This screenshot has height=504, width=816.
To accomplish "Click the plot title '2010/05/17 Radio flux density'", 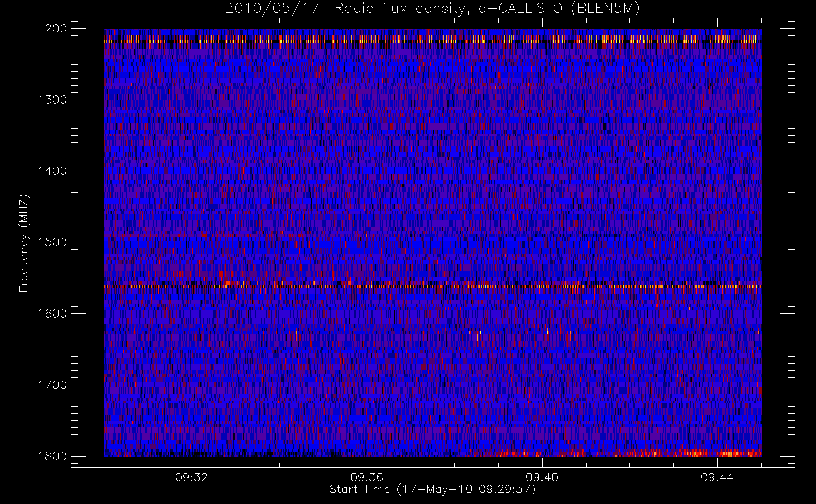I will coord(433,9).
